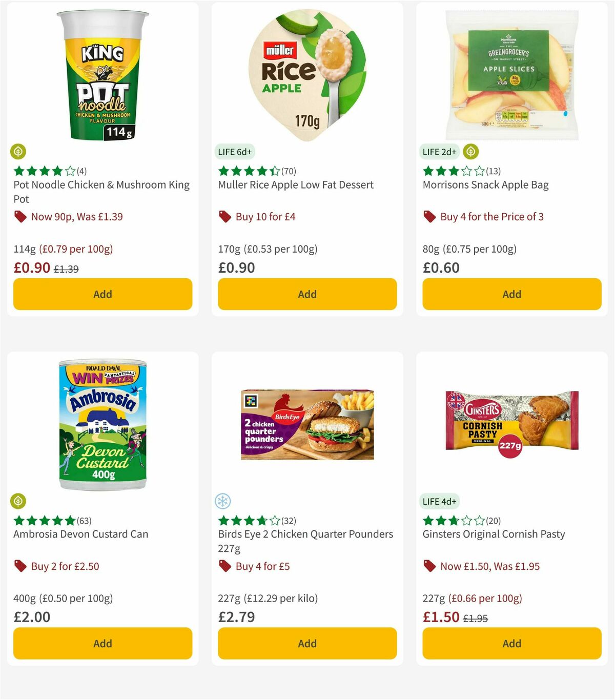
Task: Click the organic leaf icon on Ambrosia Custard
Action: (x=19, y=501)
